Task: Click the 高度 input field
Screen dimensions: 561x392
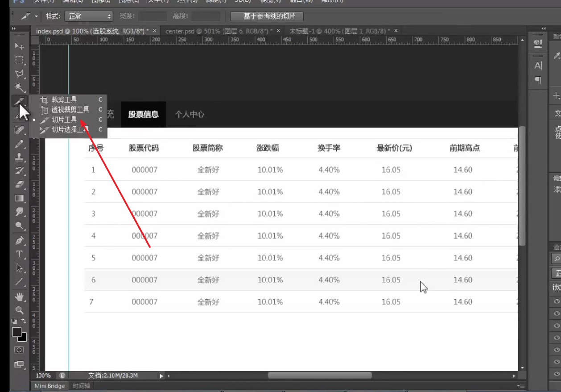Action: point(206,17)
